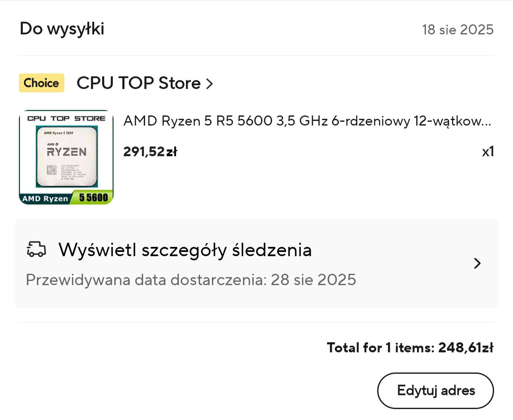Open the AMD Ryzen 5 R5 5600 title
The height and width of the screenshot is (420, 513).
coord(307,121)
